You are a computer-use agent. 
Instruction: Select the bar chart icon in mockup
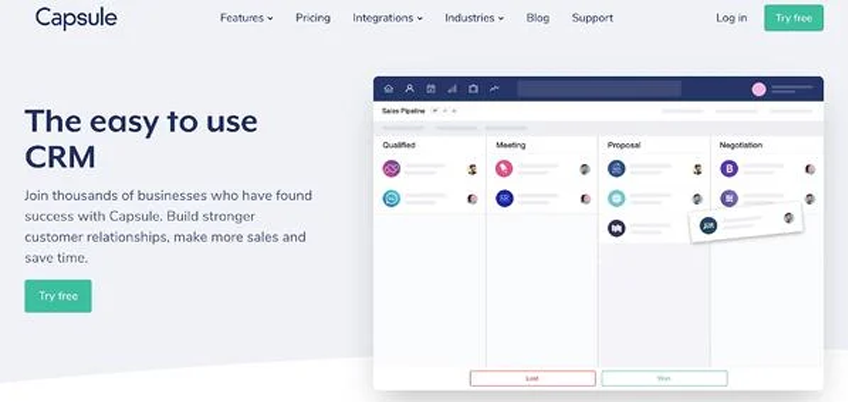pyautogui.click(x=452, y=89)
